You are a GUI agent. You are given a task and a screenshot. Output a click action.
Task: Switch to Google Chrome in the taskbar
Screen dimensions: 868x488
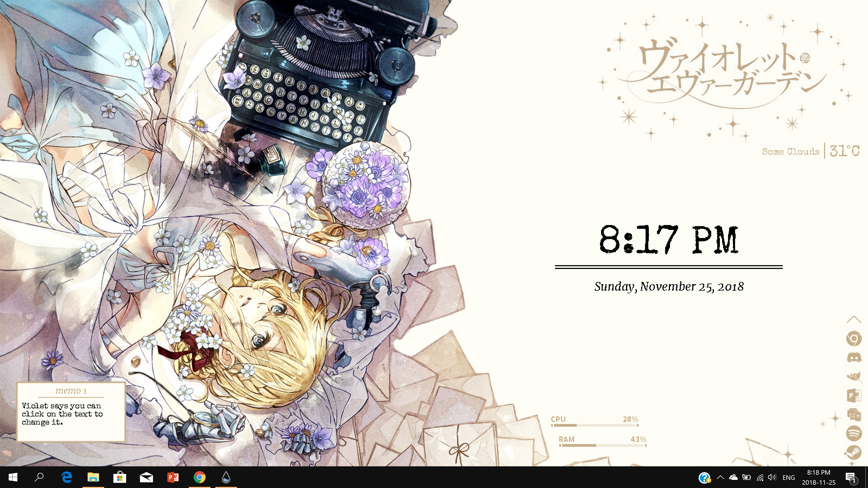199,477
